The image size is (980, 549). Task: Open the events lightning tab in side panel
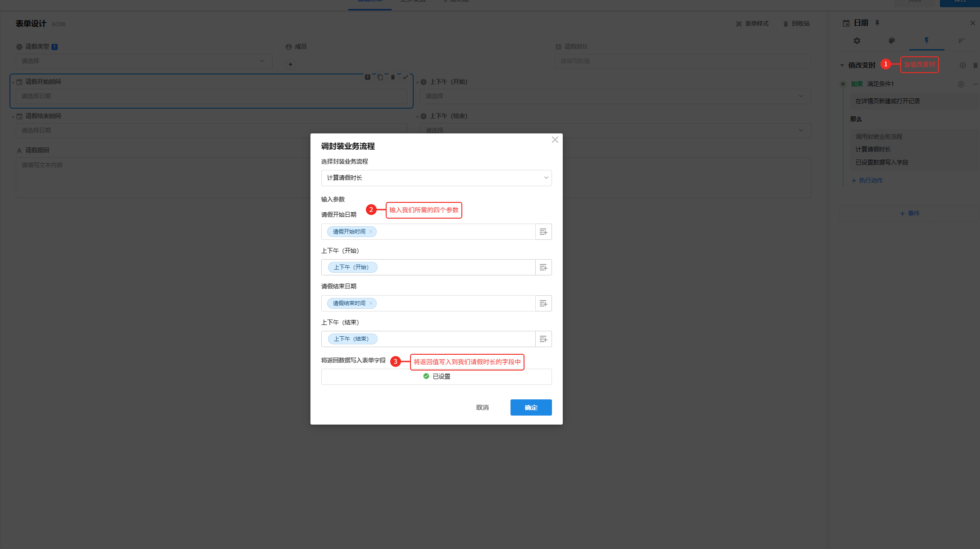(x=926, y=41)
